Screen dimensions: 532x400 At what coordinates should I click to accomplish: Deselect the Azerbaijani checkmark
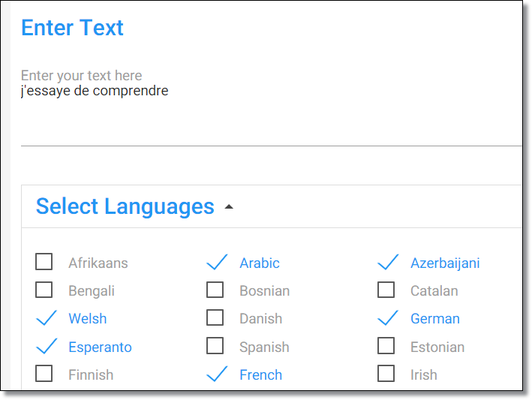click(x=388, y=262)
